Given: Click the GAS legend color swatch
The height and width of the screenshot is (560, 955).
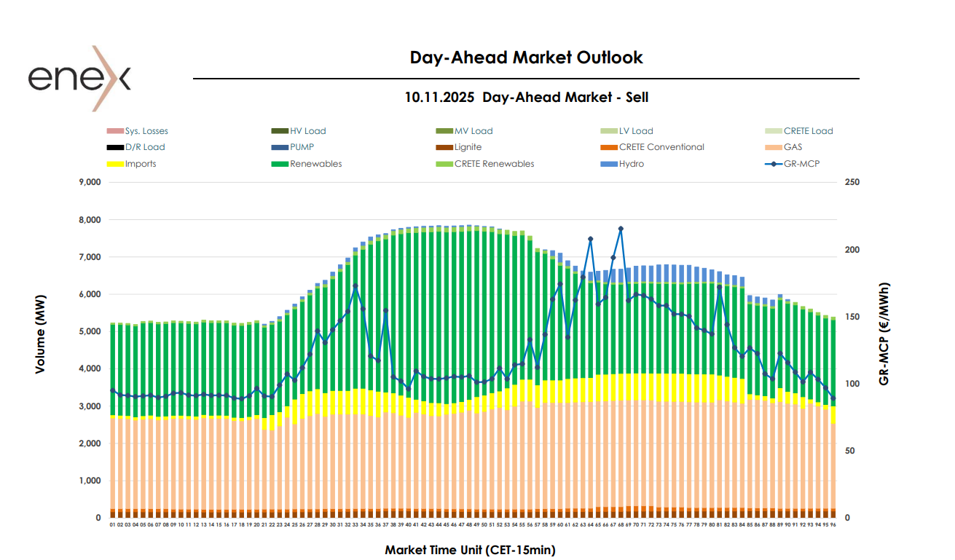Looking at the screenshot, I should pyautogui.click(x=772, y=147).
